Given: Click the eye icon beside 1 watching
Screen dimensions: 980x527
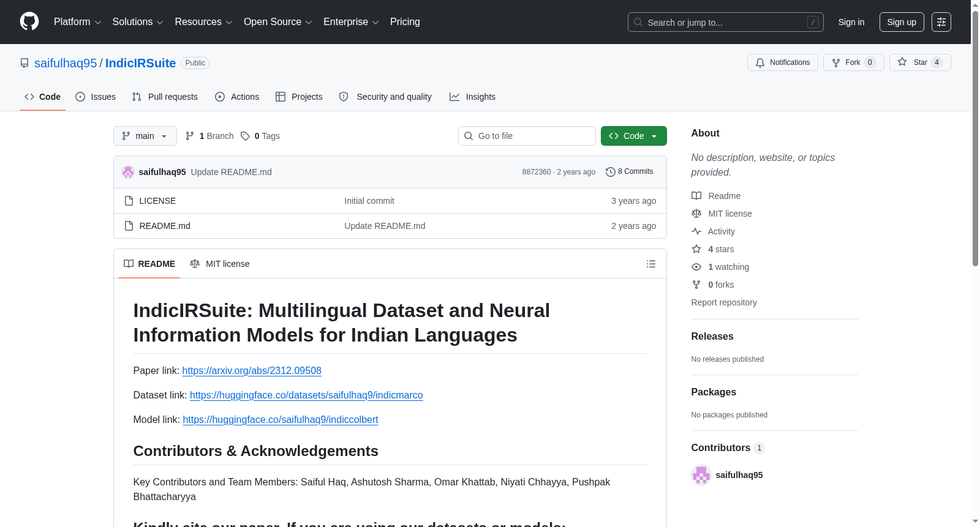Looking at the screenshot, I should 696,267.
